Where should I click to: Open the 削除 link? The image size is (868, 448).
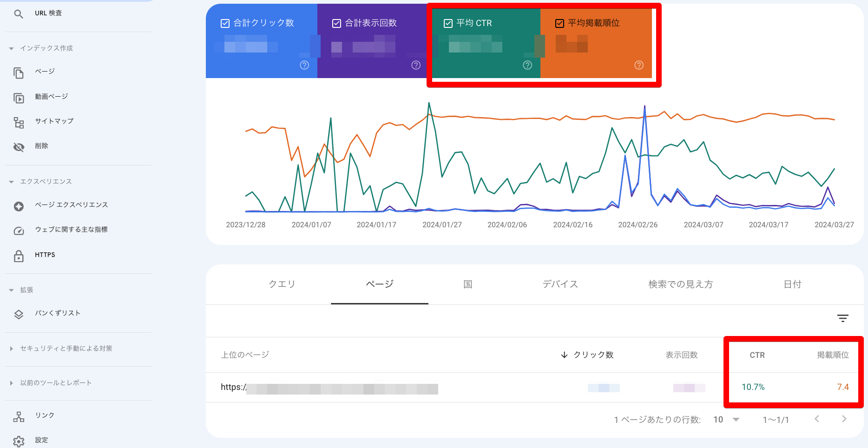click(41, 146)
